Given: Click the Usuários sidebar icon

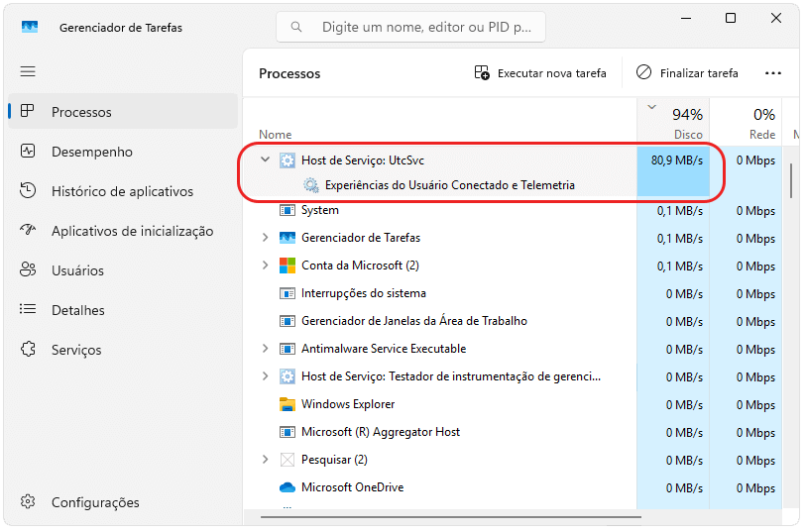Looking at the screenshot, I should pos(28,269).
